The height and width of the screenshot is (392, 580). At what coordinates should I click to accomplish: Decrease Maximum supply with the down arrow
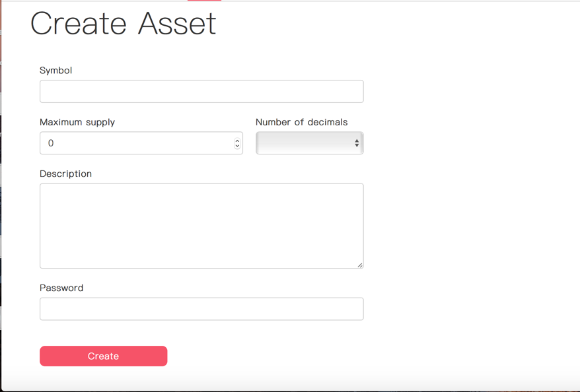(x=237, y=146)
